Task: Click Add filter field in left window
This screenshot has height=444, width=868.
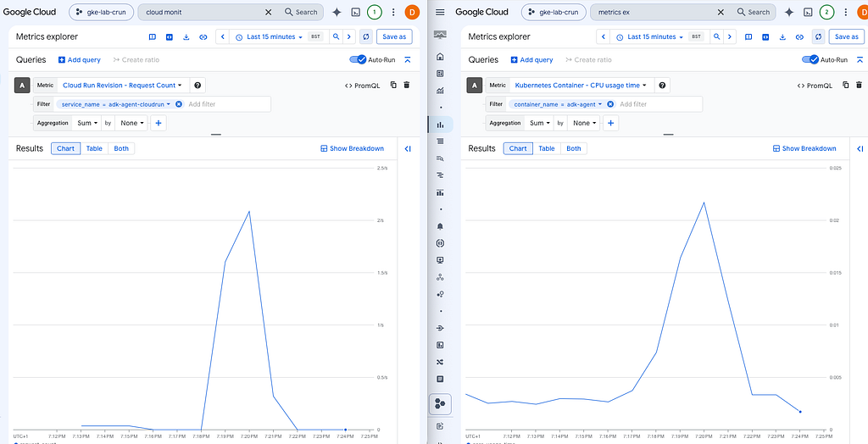Action: [202, 104]
